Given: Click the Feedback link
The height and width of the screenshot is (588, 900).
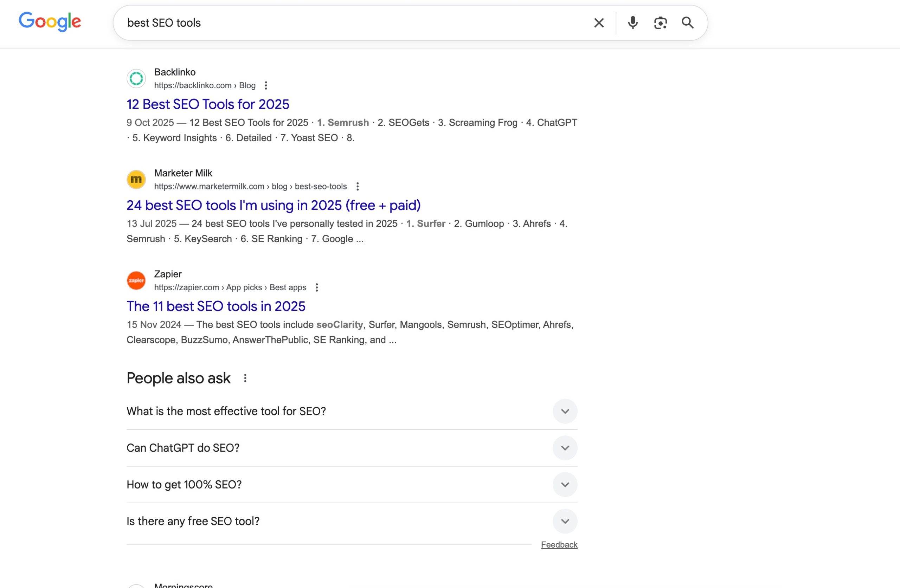Looking at the screenshot, I should (x=559, y=544).
